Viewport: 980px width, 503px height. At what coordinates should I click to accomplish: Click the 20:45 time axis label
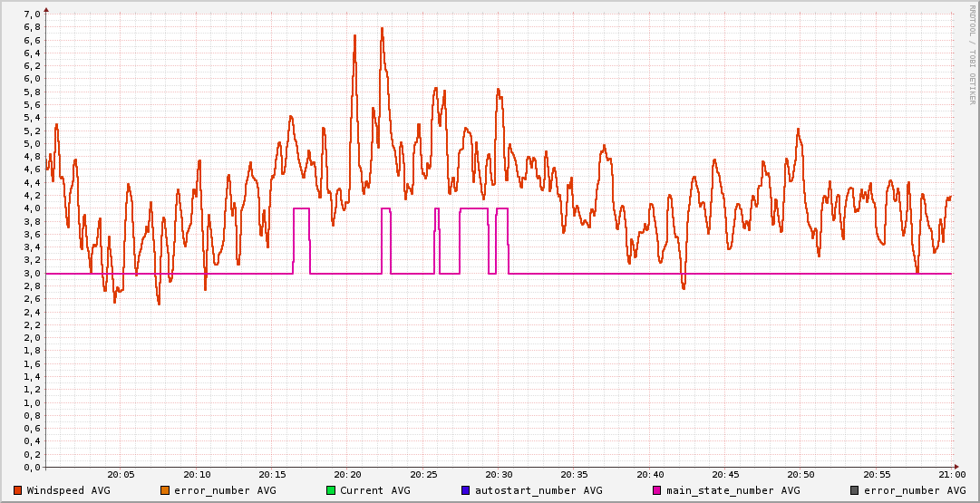point(725,475)
